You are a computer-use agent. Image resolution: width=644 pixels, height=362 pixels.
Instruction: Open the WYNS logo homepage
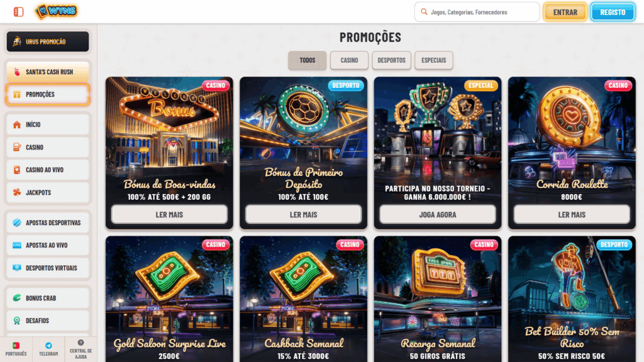pyautogui.click(x=56, y=11)
